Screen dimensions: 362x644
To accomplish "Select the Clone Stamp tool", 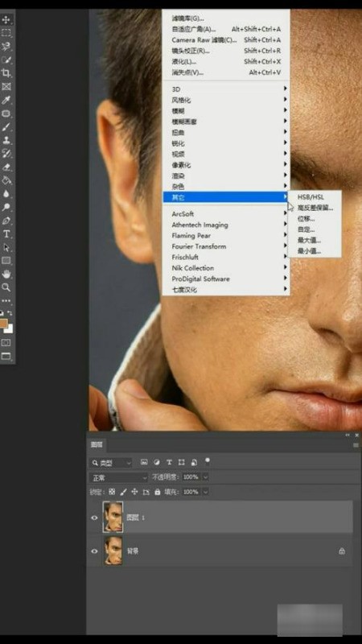I will [x=6, y=140].
